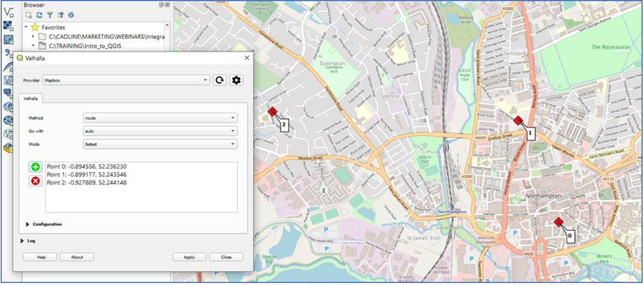
Task: Collapse all items in Browser panel
Action: 60,15
